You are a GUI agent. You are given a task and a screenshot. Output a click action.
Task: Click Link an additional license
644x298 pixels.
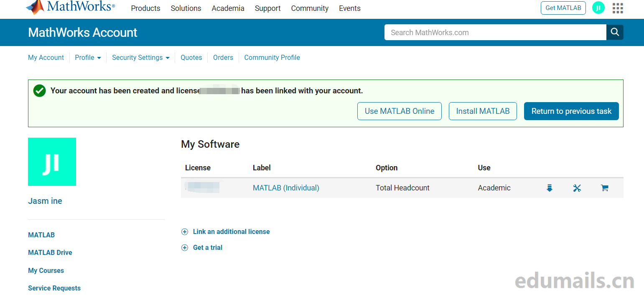pos(231,232)
